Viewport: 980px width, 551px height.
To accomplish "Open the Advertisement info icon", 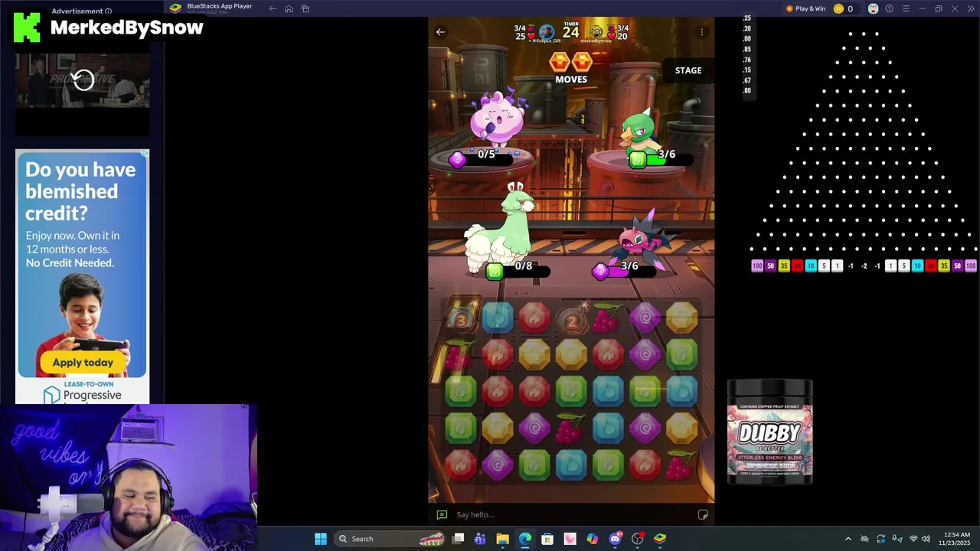I will pos(108,11).
